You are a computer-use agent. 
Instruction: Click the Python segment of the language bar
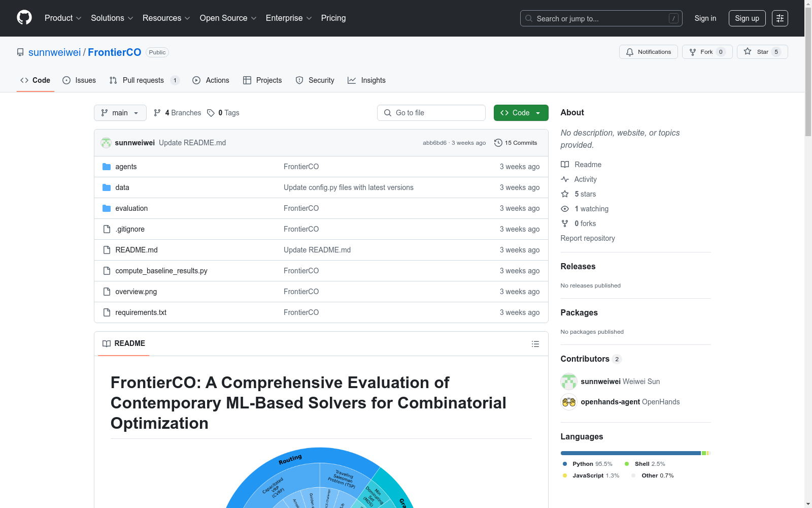[x=631, y=453]
